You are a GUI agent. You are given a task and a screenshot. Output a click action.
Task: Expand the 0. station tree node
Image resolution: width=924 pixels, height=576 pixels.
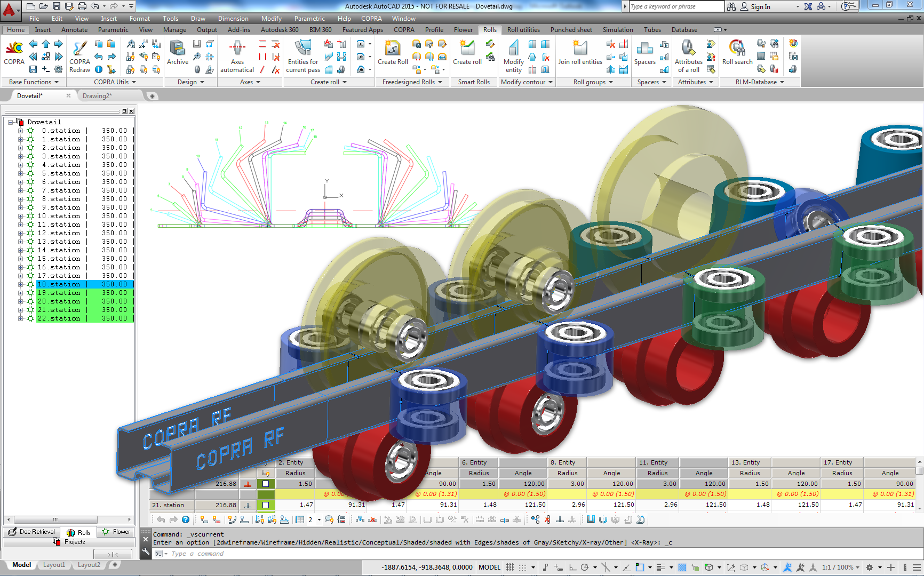(x=21, y=131)
